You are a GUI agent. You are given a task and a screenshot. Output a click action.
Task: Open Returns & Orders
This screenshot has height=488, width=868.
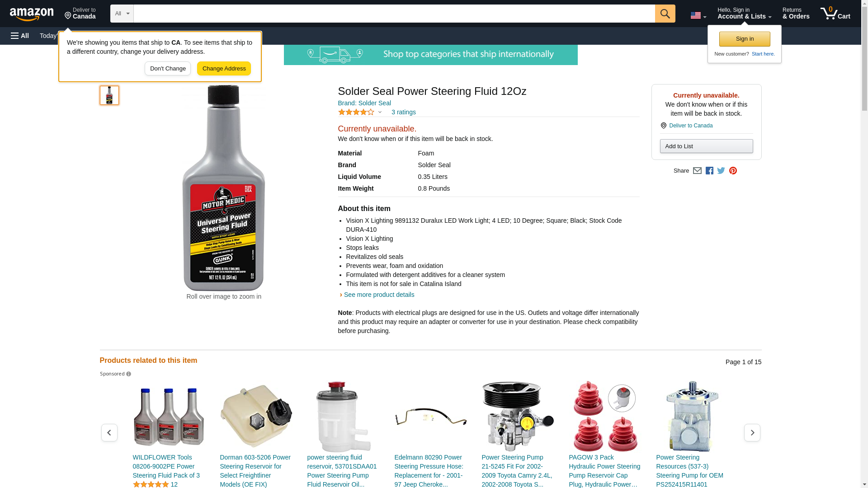[796, 14]
